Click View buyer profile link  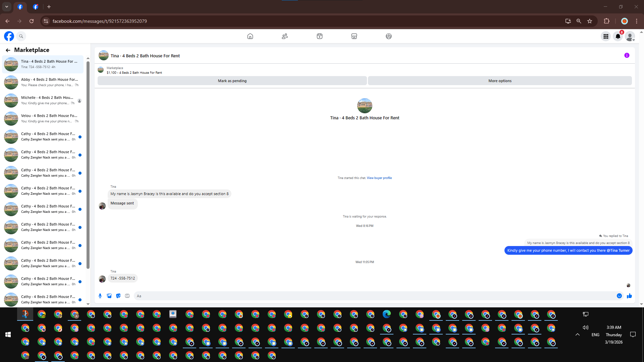click(x=379, y=178)
